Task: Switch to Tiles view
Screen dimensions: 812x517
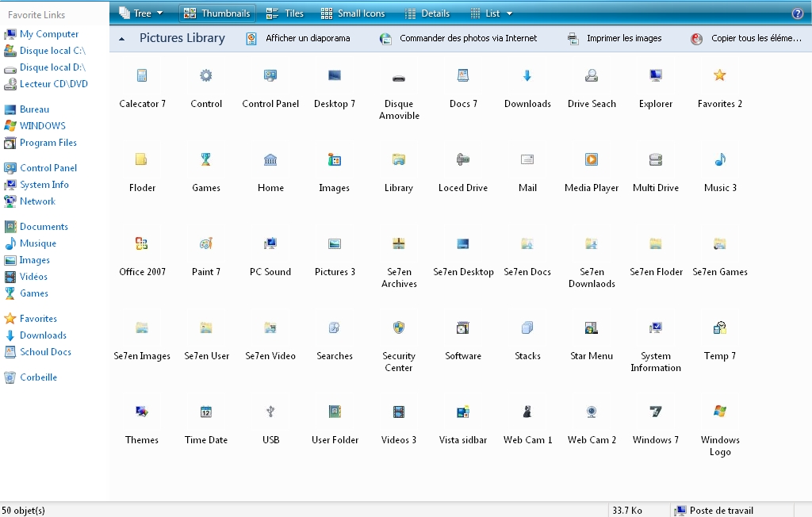Action: pos(284,12)
